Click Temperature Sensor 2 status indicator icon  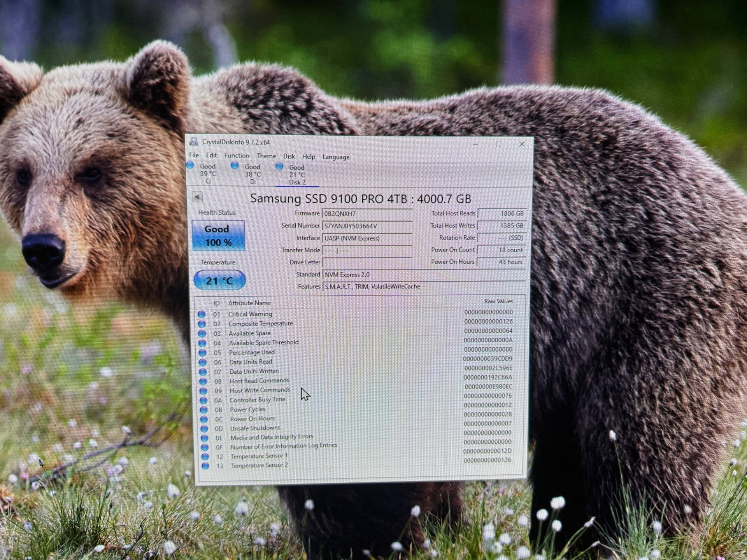click(205, 465)
